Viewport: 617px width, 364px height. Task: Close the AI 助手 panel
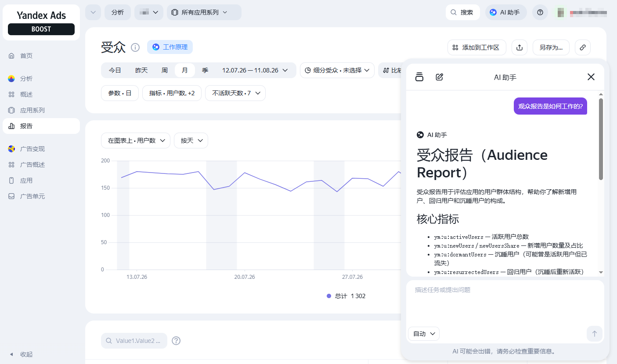(591, 77)
